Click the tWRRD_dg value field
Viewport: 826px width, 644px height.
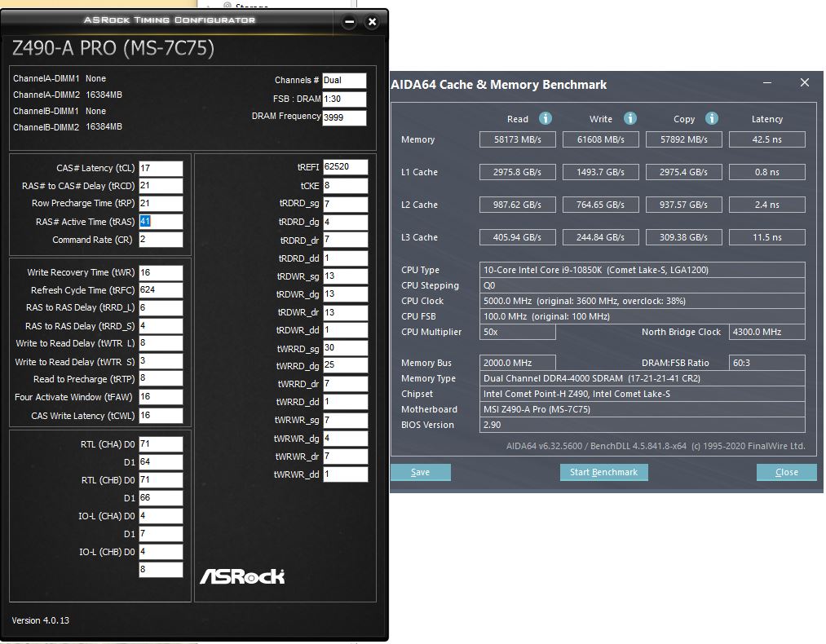coord(345,365)
